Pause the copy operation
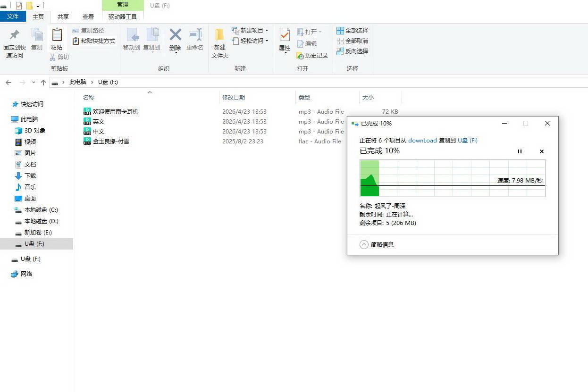The width and height of the screenshot is (588, 392). tap(520, 151)
